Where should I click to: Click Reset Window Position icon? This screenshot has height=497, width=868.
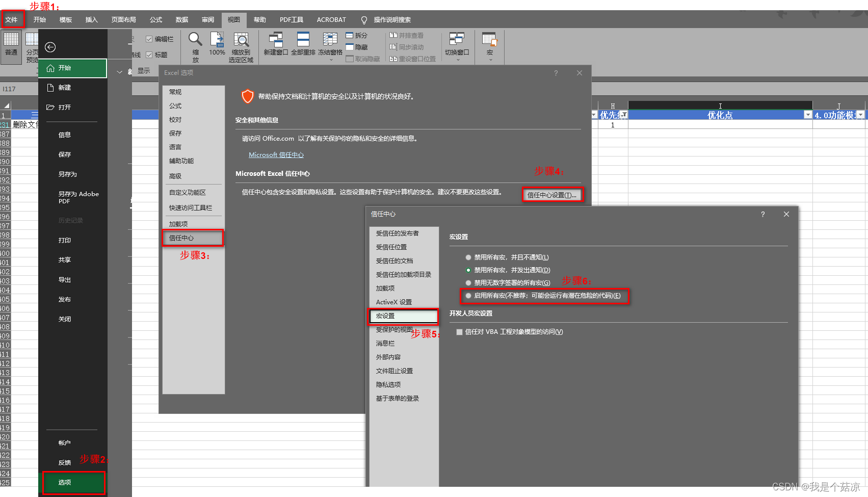(x=393, y=59)
